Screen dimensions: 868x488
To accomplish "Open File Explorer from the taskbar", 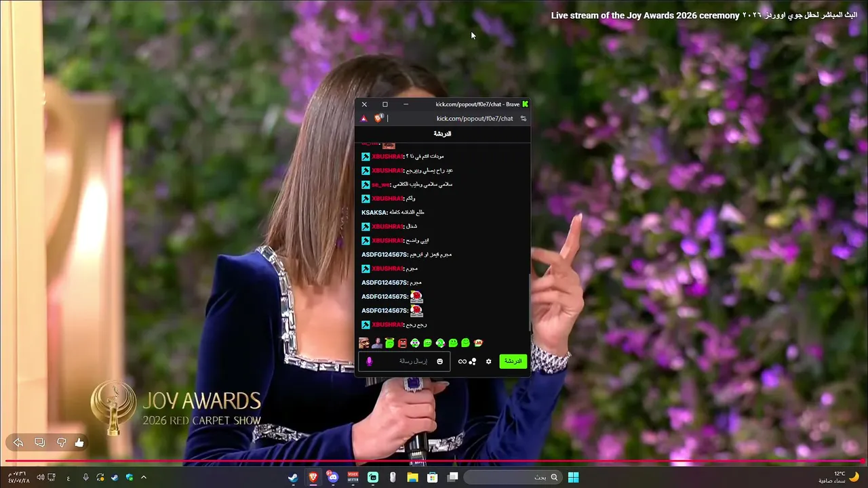I will point(412,477).
